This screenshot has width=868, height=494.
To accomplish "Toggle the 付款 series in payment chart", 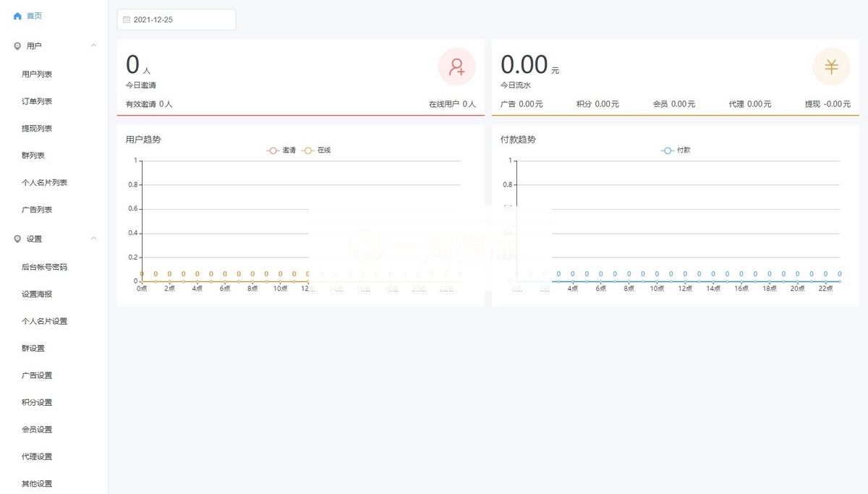I will point(676,150).
